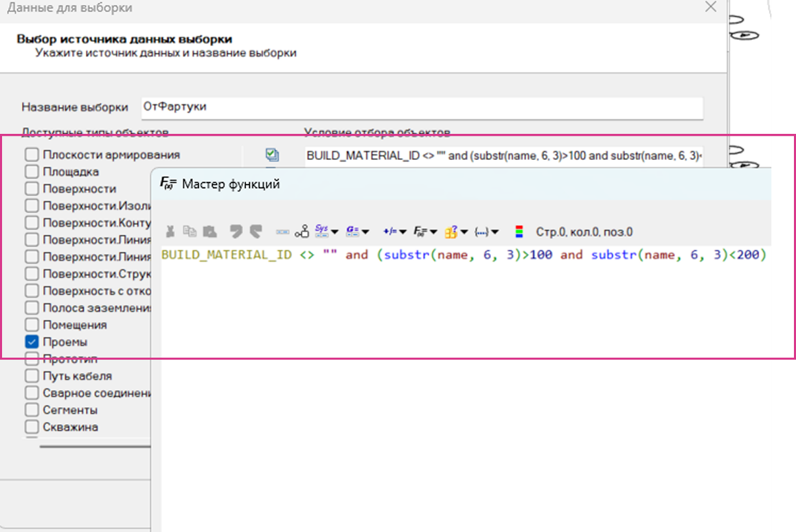Image resolution: width=796 pixels, height=532 pixels.
Task: Click the Undo arrow icon
Action: pos(236,232)
